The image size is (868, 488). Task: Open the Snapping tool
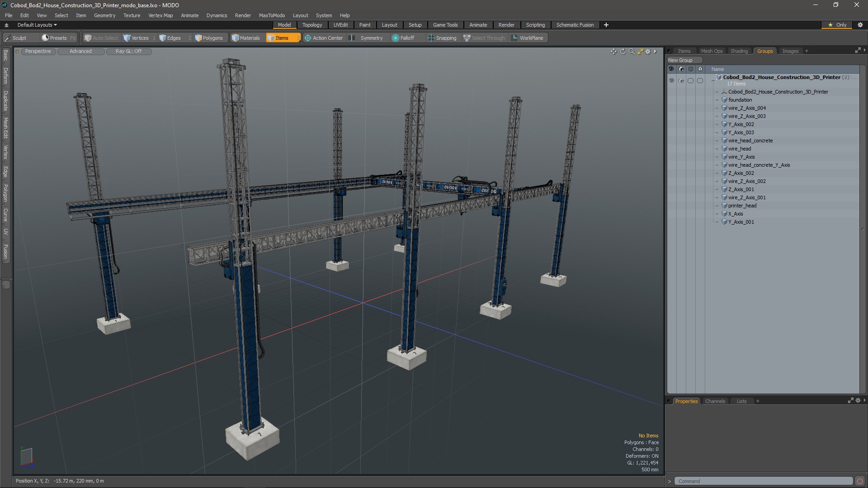(x=442, y=38)
